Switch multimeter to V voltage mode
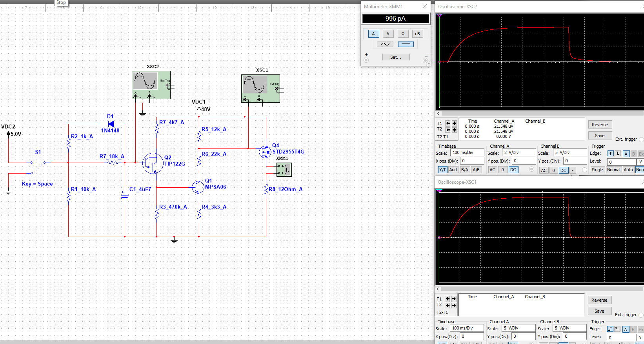644x344 pixels. [388, 34]
